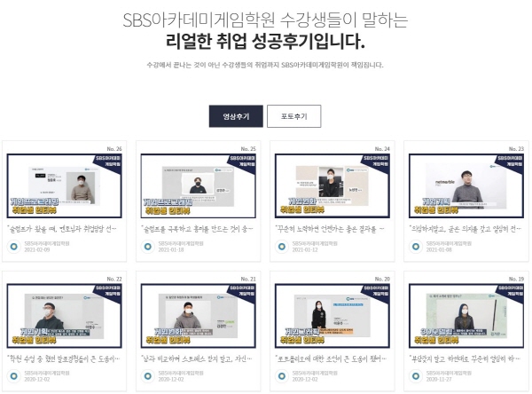
Task: Open video thumbnail No. 25
Action: [x=198, y=185]
